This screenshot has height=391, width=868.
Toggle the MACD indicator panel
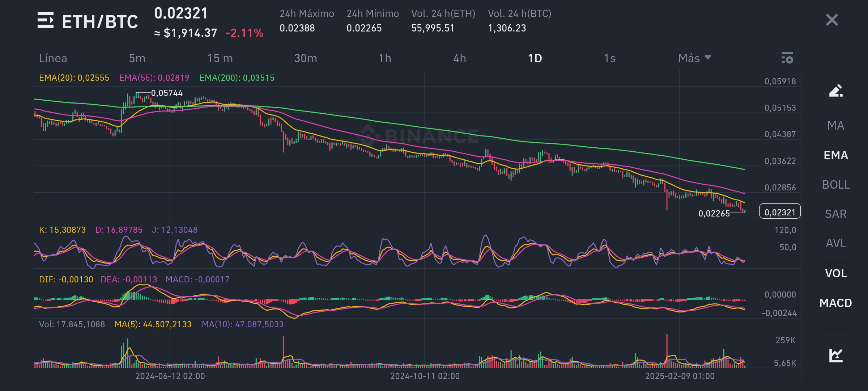[x=836, y=303]
